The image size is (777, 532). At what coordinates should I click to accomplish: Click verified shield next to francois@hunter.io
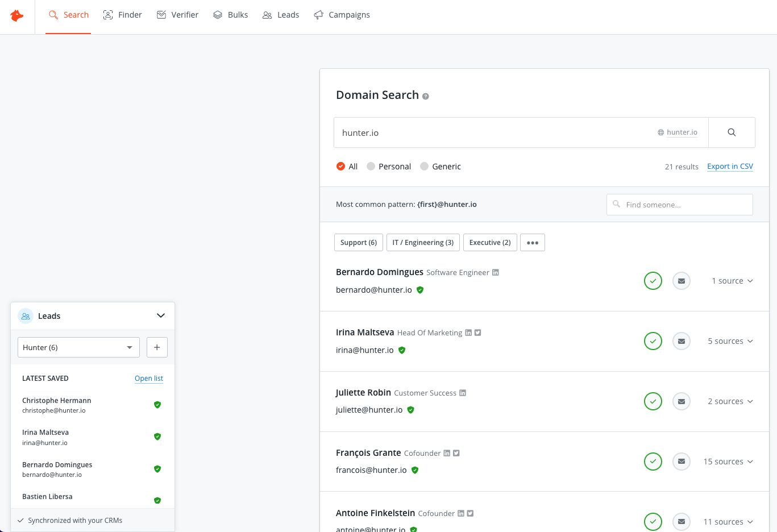[x=415, y=470]
